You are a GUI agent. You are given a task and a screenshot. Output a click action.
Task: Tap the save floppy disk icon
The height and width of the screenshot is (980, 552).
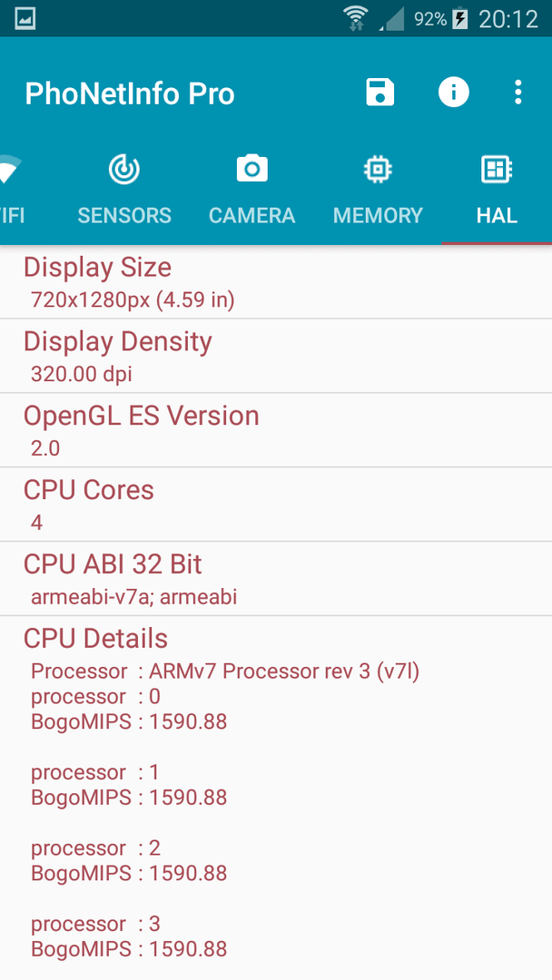(380, 93)
